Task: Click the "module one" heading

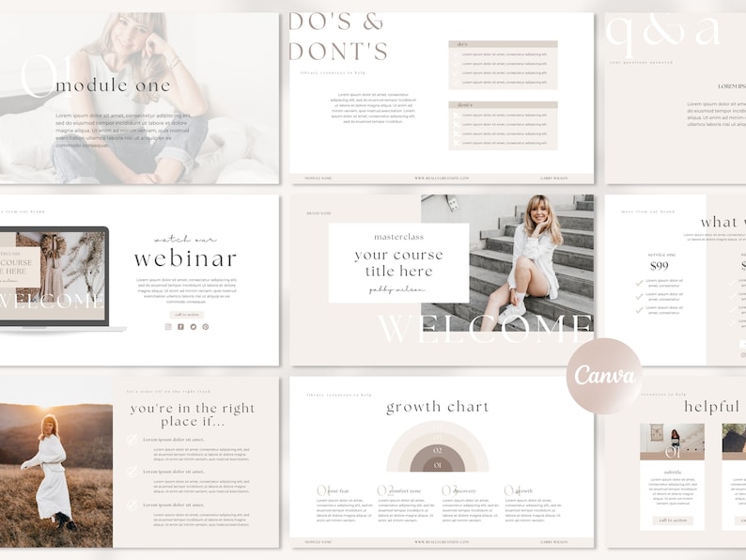Action: pyautogui.click(x=113, y=86)
